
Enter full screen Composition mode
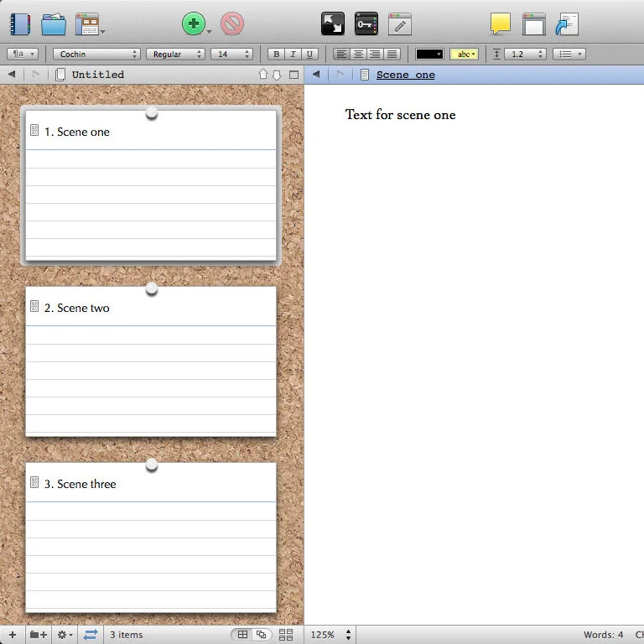click(x=333, y=23)
